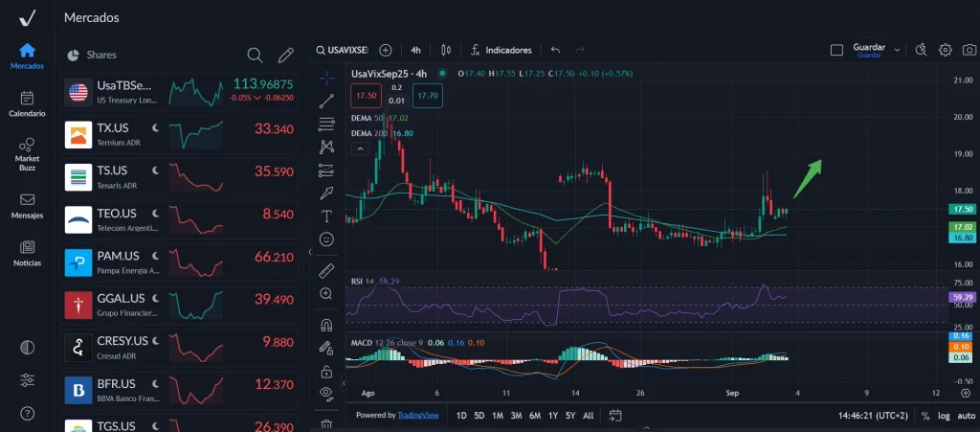Take a chart snapshot with the camera icon
This screenshot has width=980, height=432.
[969, 50]
